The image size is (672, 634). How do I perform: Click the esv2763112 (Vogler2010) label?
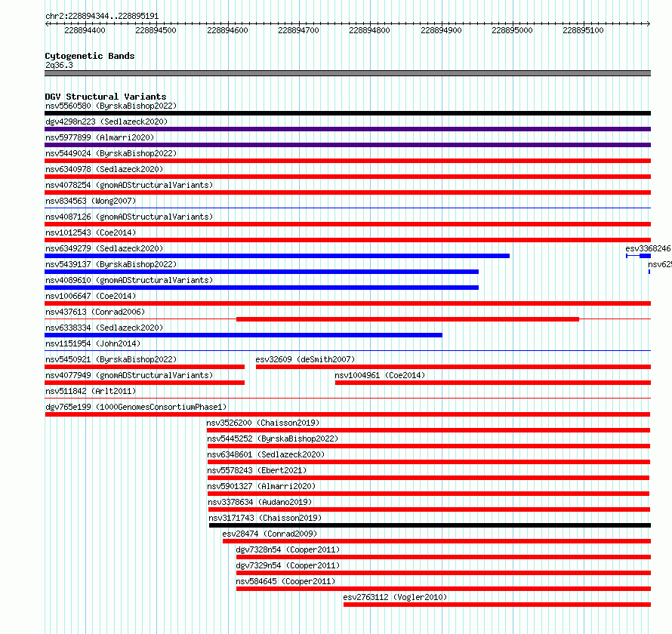click(x=395, y=597)
